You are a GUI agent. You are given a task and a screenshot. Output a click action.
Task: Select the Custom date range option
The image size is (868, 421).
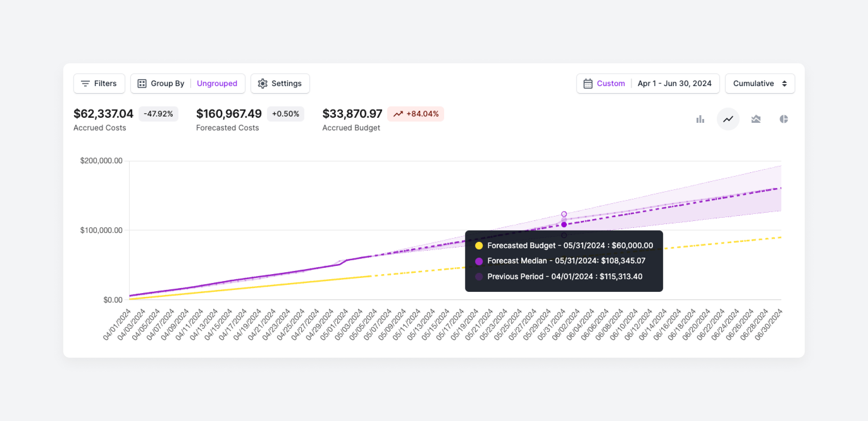tap(611, 83)
